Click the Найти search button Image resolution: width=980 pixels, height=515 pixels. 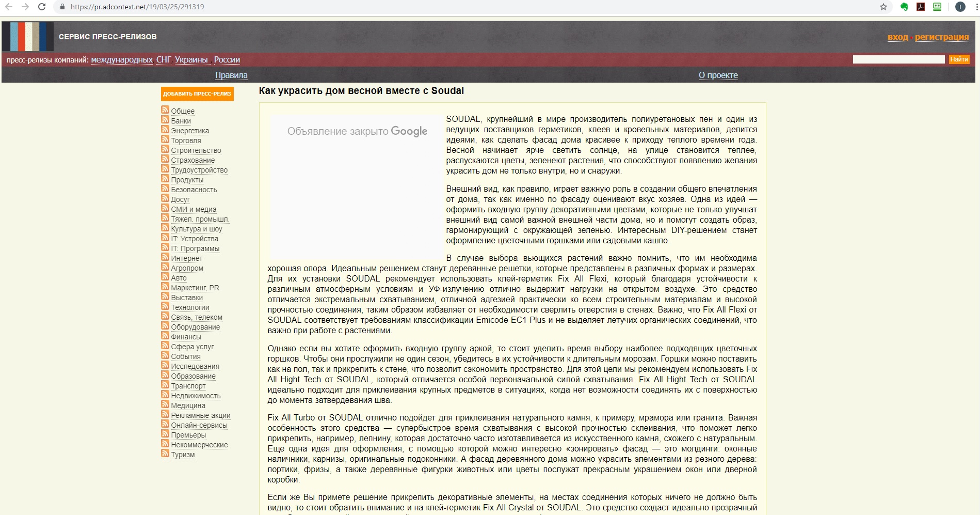(959, 59)
